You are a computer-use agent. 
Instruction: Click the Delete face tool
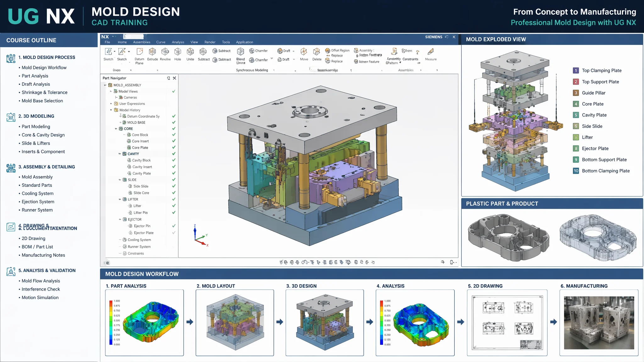point(317,54)
